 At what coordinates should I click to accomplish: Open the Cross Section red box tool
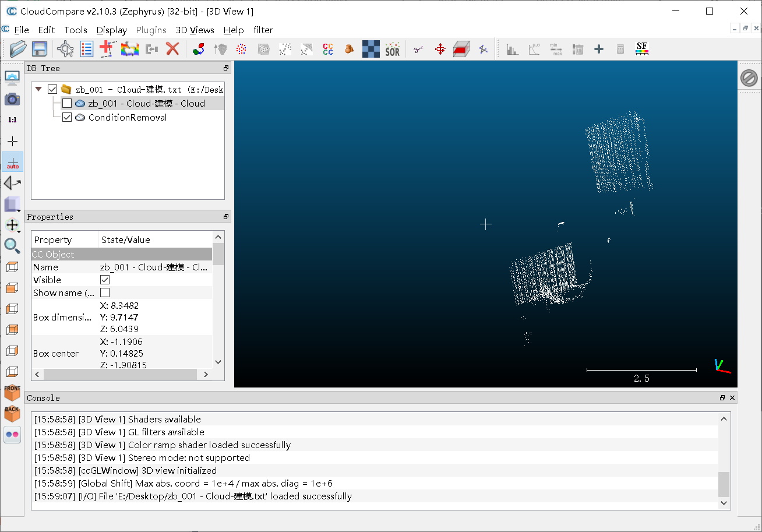coord(461,49)
